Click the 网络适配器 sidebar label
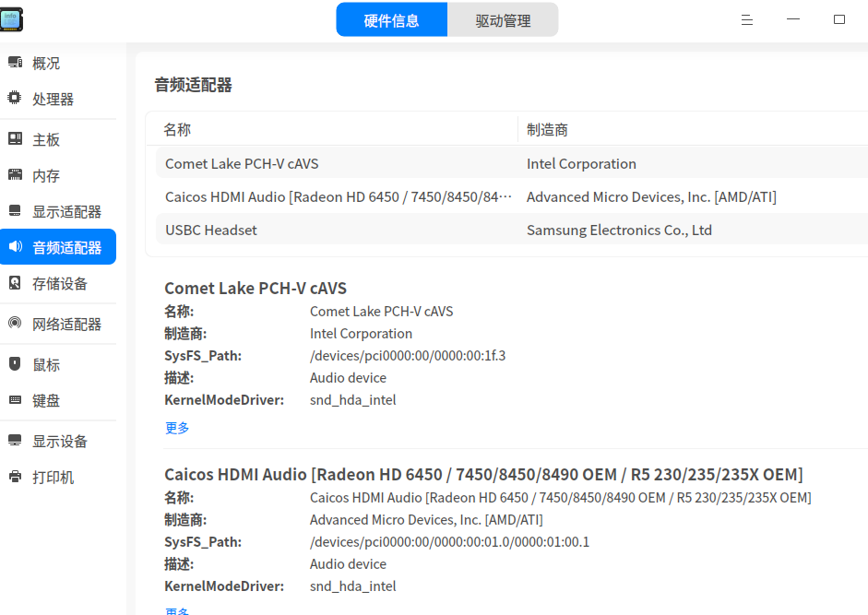The height and width of the screenshot is (615, 868). coord(67,324)
